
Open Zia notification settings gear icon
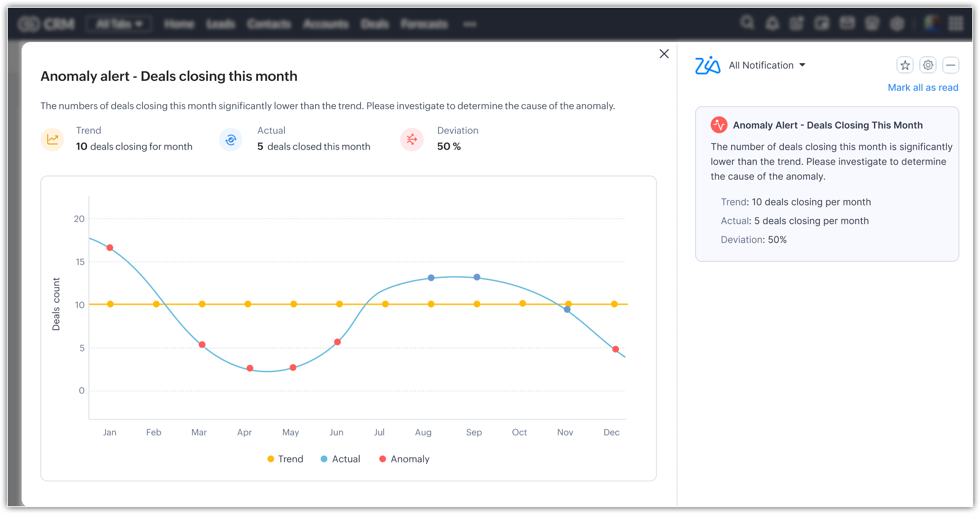pos(928,65)
